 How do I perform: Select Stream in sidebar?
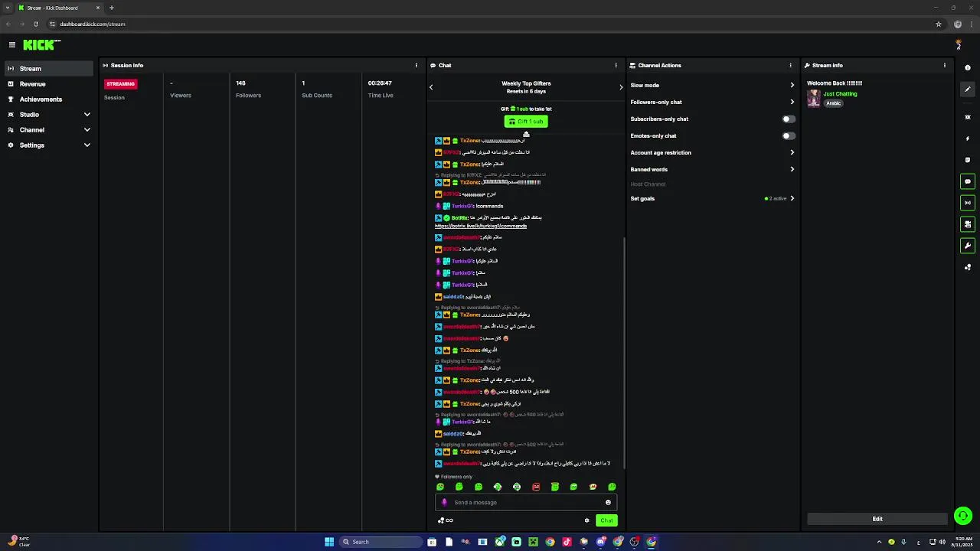pyautogui.click(x=49, y=69)
